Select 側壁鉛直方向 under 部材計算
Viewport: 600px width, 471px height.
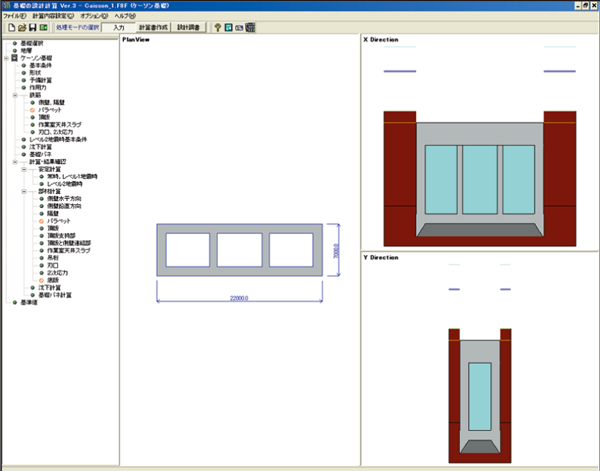(x=64, y=206)
